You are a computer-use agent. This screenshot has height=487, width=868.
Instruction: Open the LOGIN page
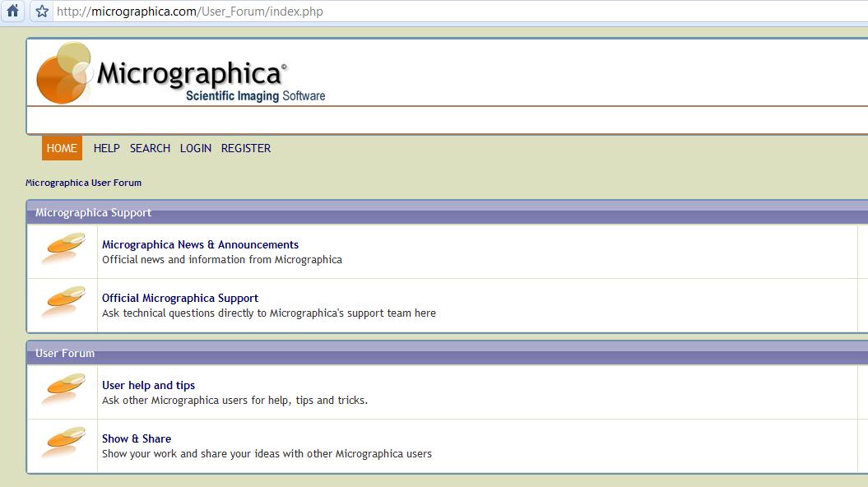(196, 148)
